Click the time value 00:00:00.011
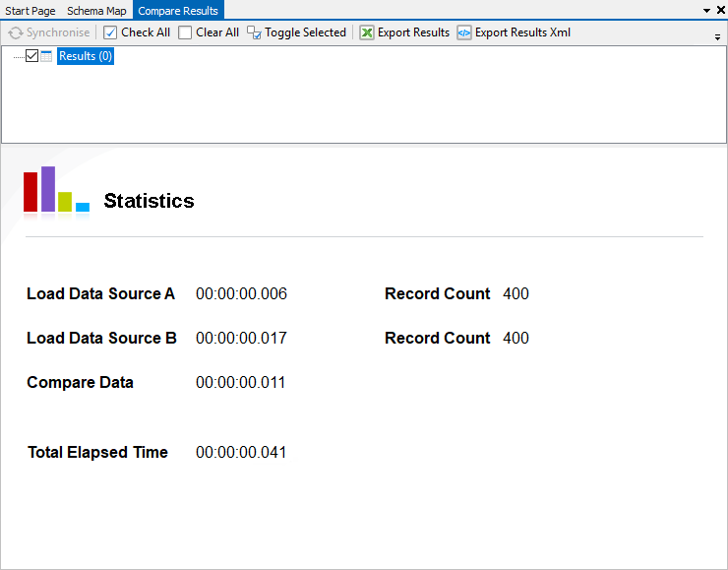 (x=240, y=382)
